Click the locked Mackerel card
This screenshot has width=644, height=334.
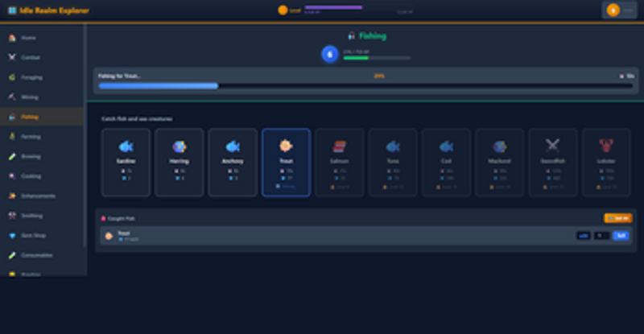499,162
